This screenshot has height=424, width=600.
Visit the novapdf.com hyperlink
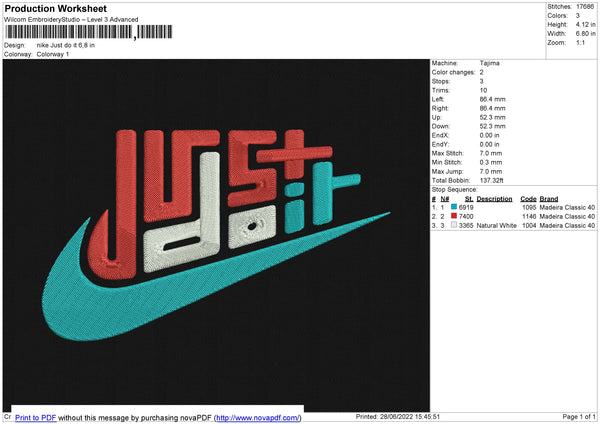tap(258, 417)
